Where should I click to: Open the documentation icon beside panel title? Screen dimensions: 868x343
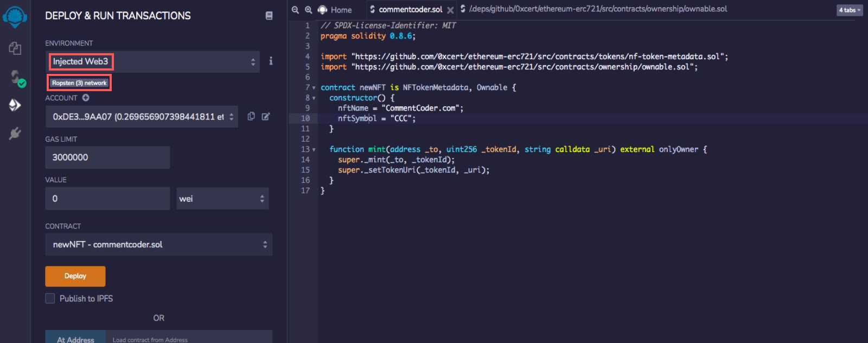(x=269, y=16)
